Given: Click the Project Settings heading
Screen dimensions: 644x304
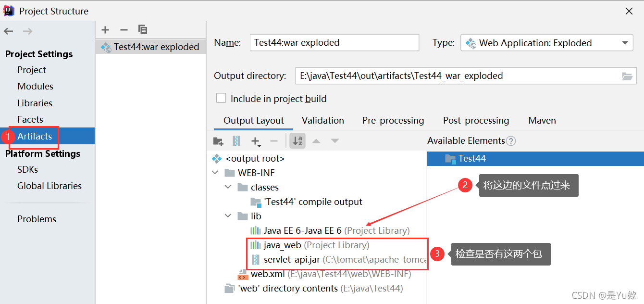Looking at the screenshot, I should pos(39,54).
